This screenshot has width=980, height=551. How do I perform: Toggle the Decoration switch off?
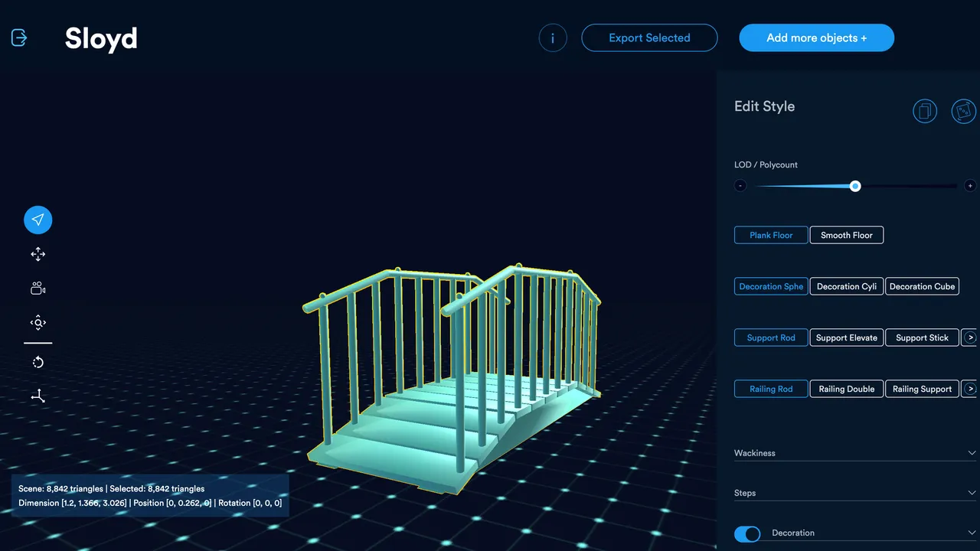(747, 533)
